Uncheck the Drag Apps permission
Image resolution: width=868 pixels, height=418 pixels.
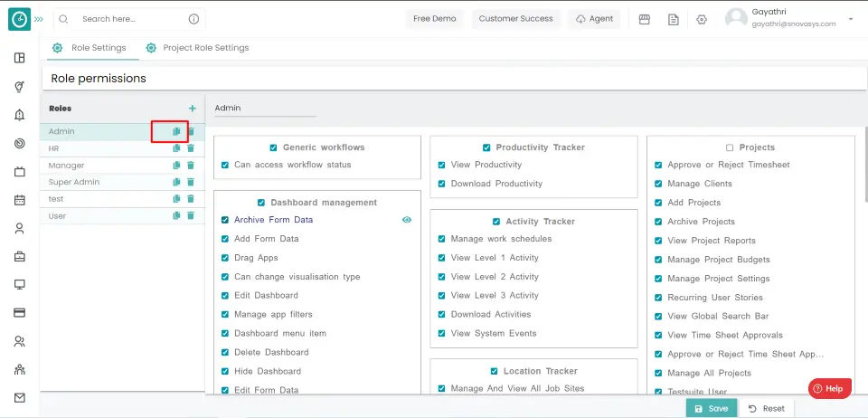[225, 258]
